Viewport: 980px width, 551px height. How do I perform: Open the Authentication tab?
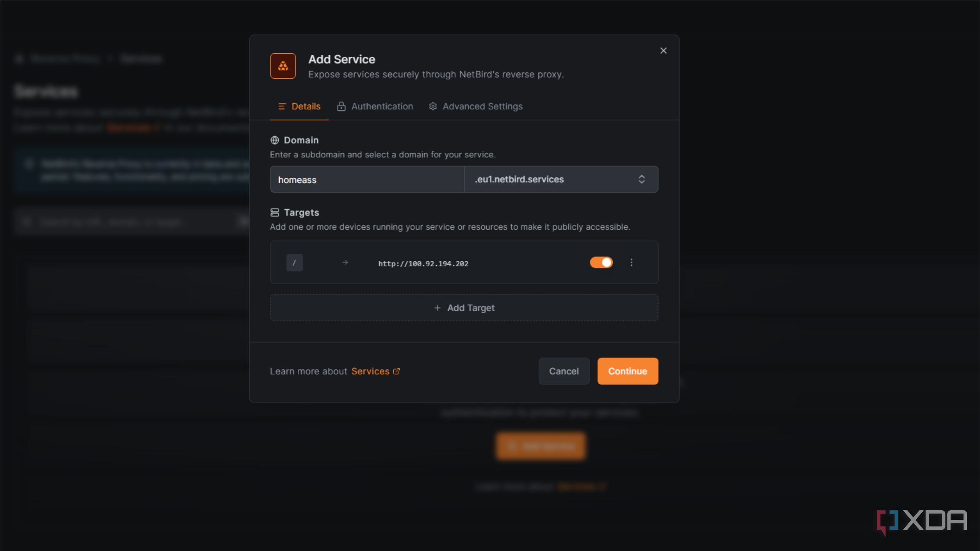click(x=375, y=107)
